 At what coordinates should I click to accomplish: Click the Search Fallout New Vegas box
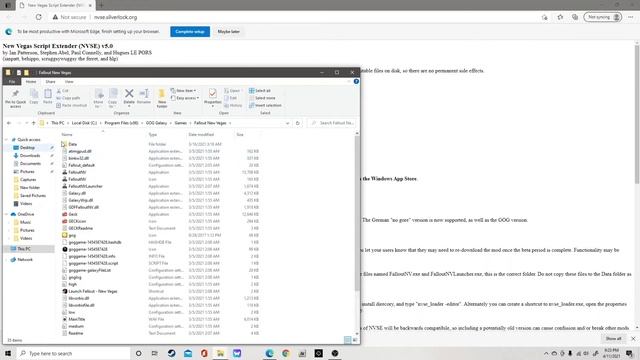[x=331, y=123]
